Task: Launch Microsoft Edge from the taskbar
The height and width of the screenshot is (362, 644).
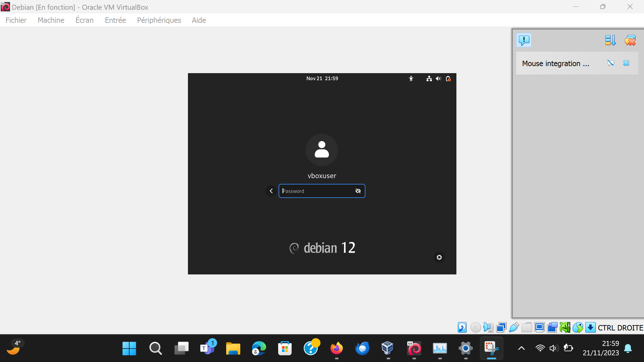Action: pos(259,349)
